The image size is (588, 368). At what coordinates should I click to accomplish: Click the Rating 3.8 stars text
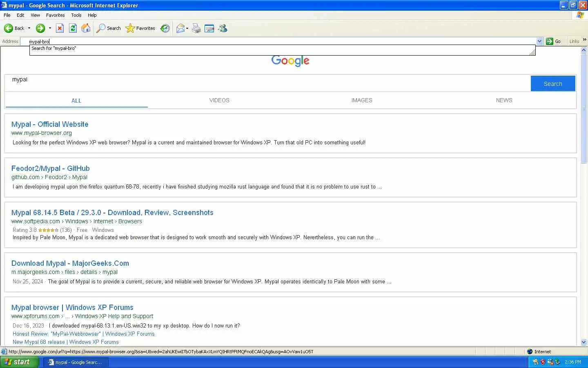42,230
